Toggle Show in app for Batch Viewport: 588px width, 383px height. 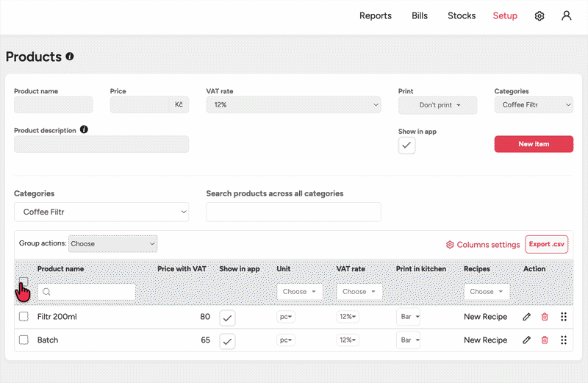point(228,340)
